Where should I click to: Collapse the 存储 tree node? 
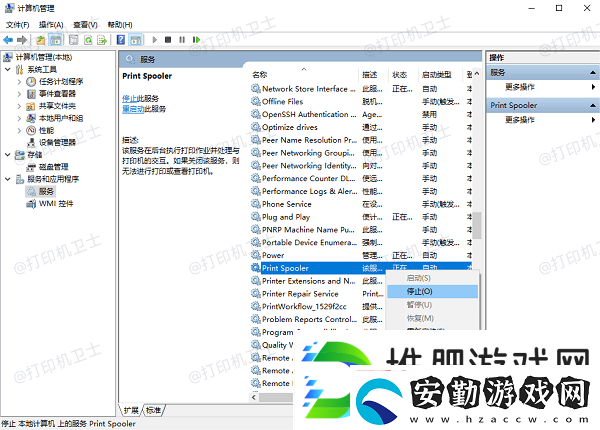click(x=8, y=155)
